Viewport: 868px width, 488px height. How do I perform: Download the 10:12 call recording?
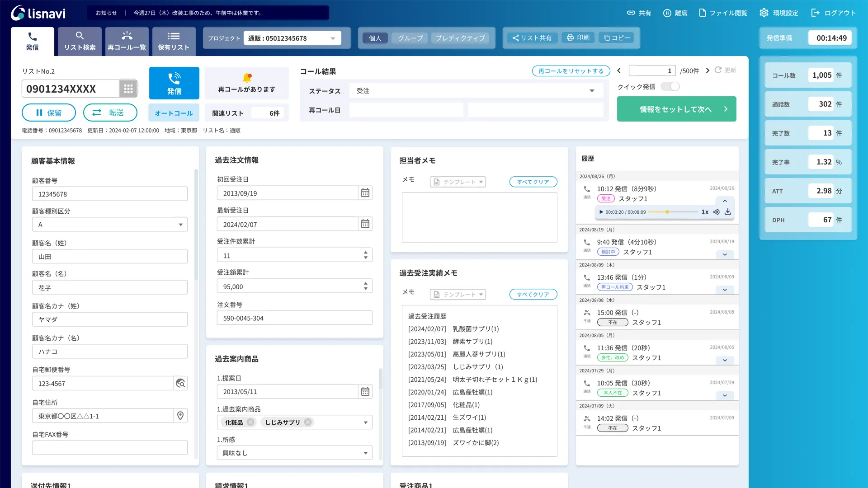click(x=728, y=211)
